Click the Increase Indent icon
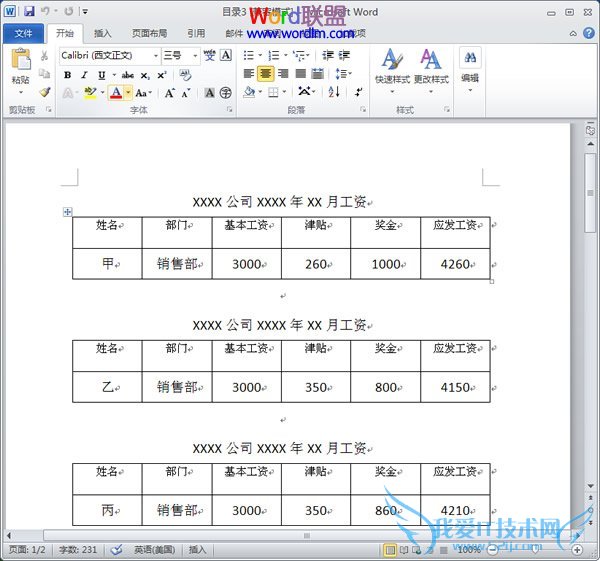The width and height of the screenshot is (600, 561). 344,55
